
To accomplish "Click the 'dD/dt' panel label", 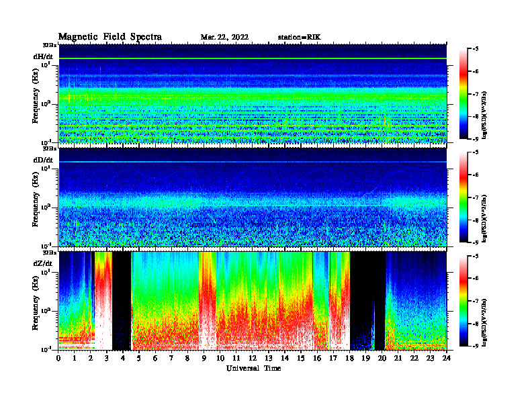I will coord(43,160).
